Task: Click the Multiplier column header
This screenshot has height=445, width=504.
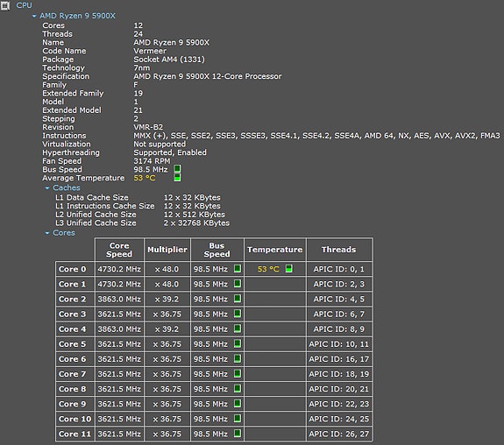Action: point(167,250)
